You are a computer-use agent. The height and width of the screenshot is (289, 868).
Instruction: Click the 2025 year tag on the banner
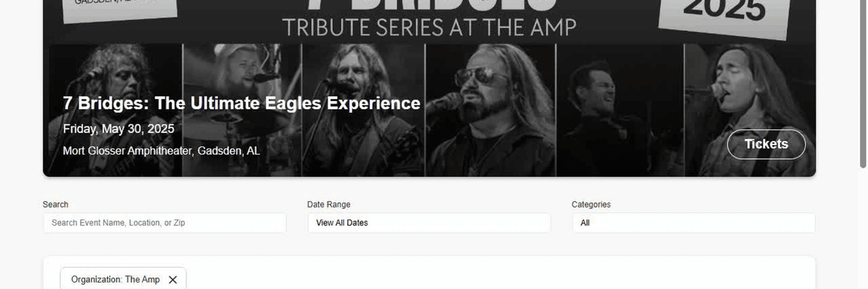[x=724, y=14]
